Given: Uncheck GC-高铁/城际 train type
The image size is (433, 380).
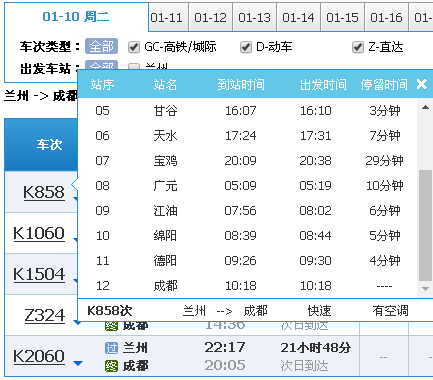Looking at the screenshot, I should tap(134, 47).
